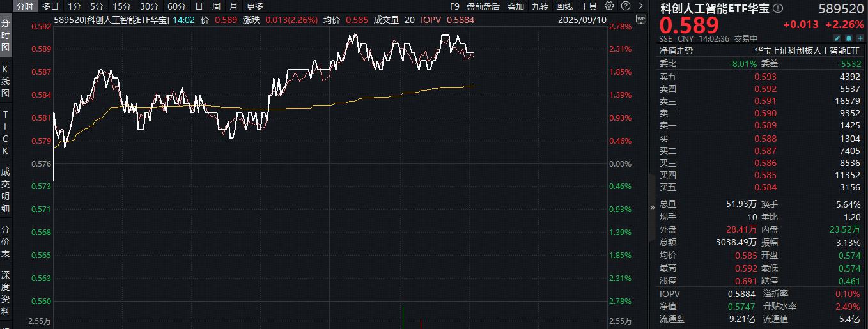Open the 工具 tools menu

point(589,6)
